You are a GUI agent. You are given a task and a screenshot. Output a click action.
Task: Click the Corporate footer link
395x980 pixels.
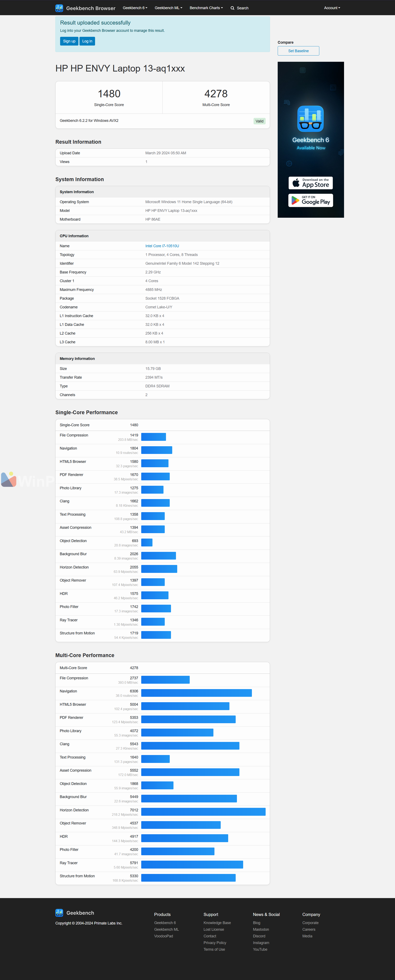click(311, 923)
